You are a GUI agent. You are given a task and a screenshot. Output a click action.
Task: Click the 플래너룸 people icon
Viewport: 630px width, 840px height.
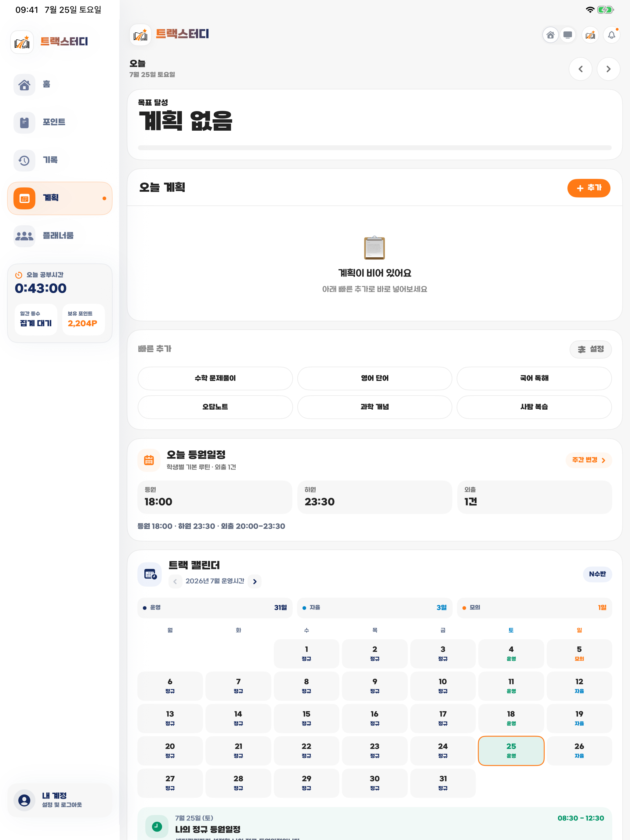click(24, 236)
